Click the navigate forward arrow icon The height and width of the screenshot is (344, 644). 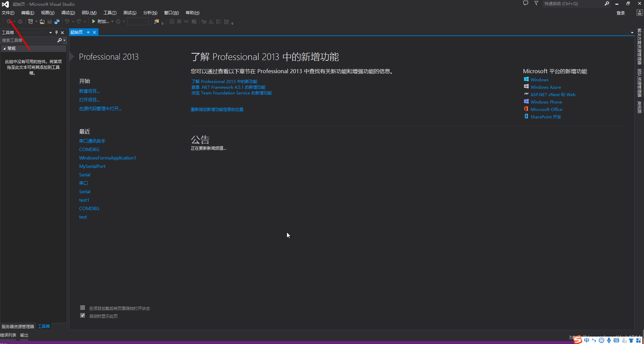pyautogui.click(x=20, y=22)
